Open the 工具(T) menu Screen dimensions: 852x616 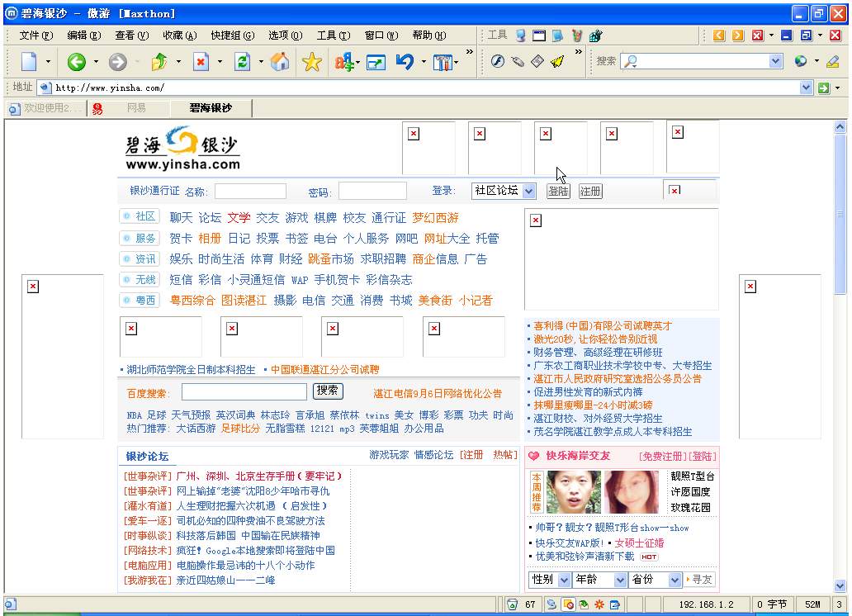334,36
